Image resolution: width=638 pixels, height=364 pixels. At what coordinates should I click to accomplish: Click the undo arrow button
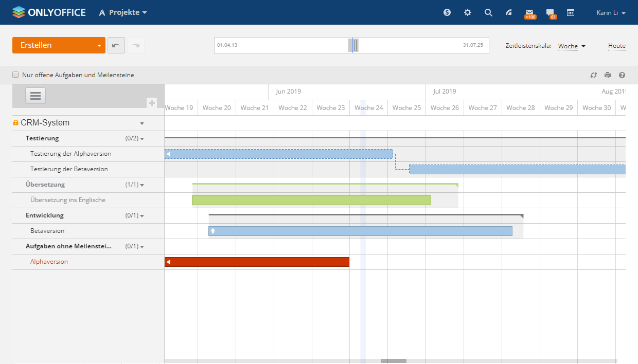(x=116, y=45)
